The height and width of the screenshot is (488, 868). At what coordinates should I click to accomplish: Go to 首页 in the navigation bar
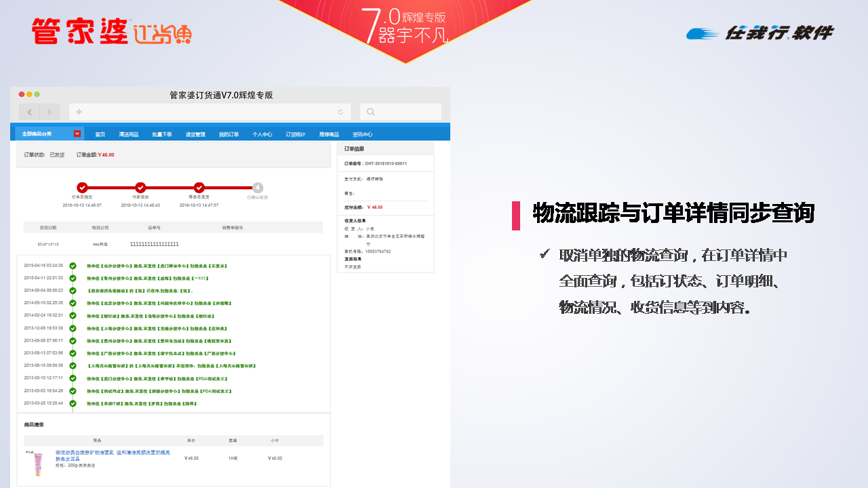pyautogui.click(x=100, y=134)
